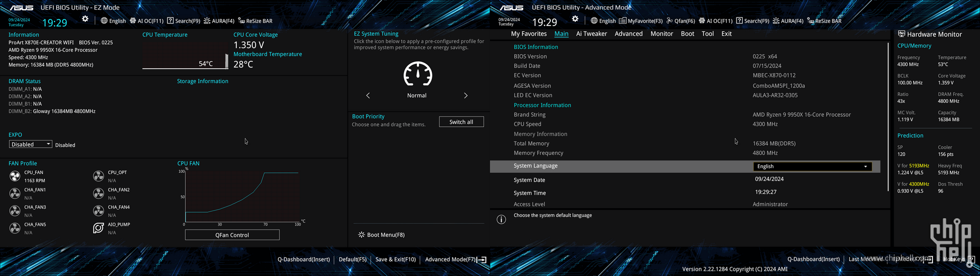Click the CPU fan curve graph
980x276 pixels.
[x=242, y=197]
